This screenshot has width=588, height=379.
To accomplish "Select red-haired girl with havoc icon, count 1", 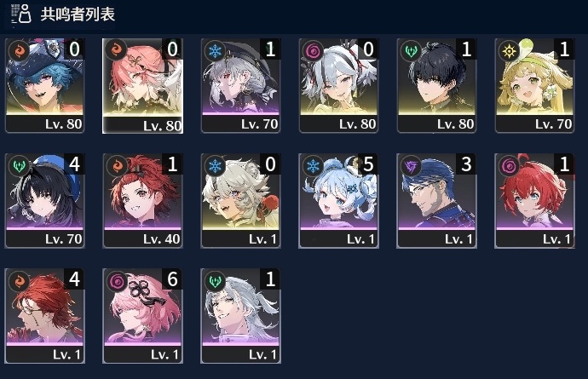I will 535,200.
